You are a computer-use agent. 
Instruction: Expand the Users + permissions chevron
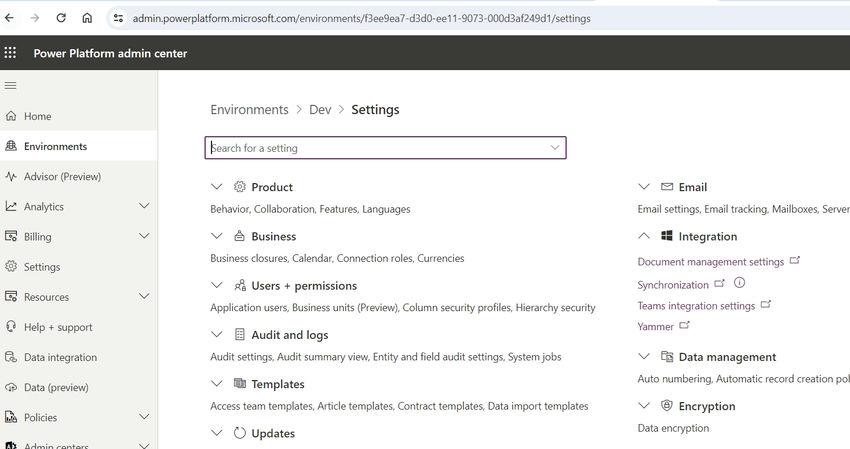pyautogui.click(x=216, y=285)
